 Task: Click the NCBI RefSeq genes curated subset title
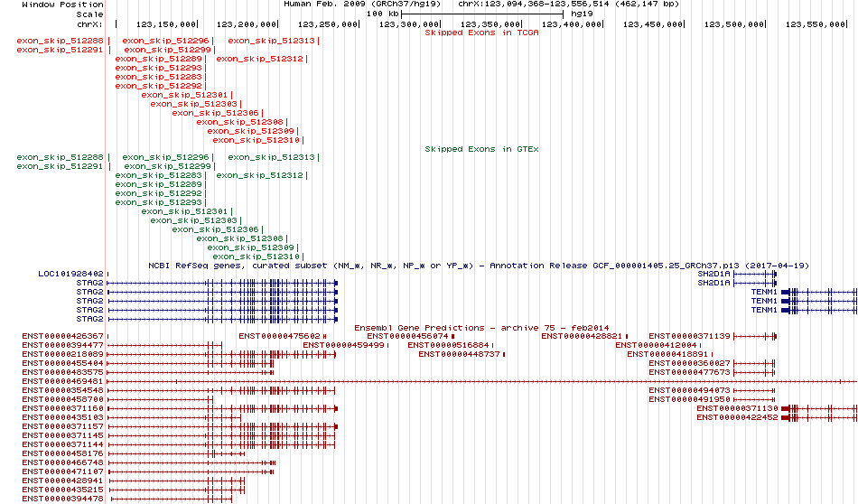[x=479, y=266]
